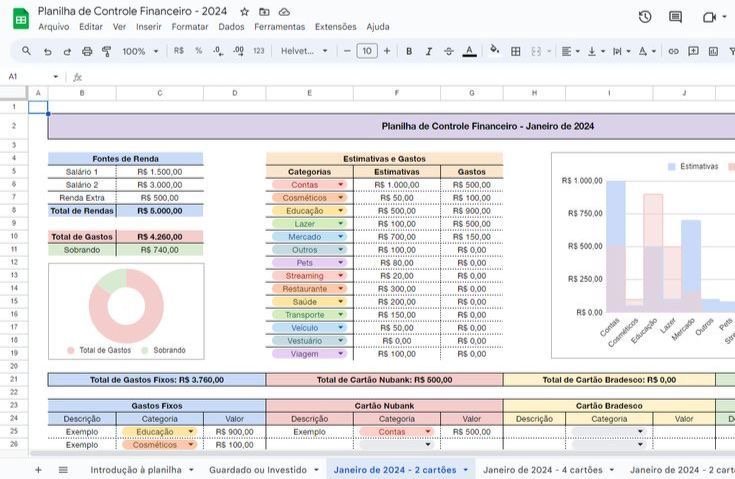
Task: Increase decimal places
Action: 239,51
